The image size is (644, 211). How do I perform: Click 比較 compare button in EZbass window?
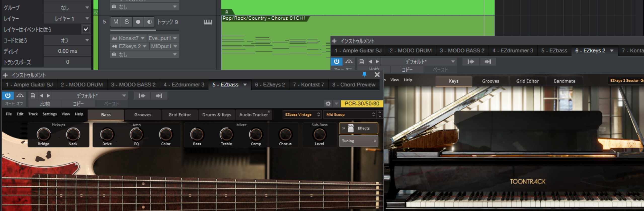(45, 104)
